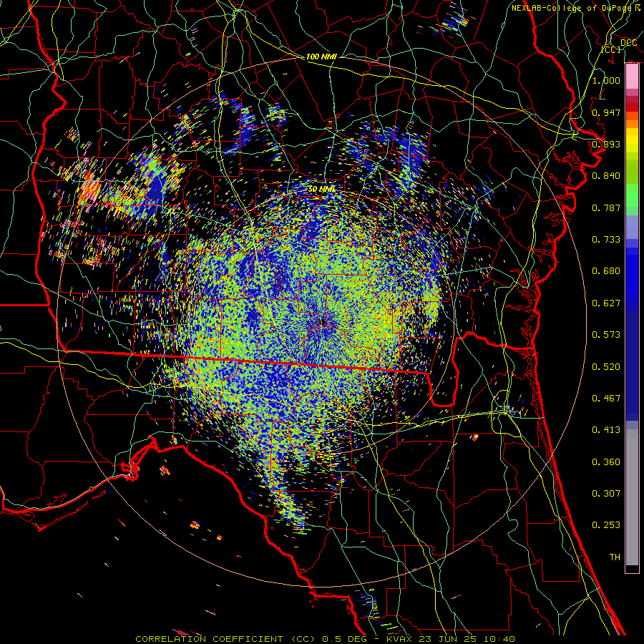Click the NEXLAB-College of DuPage label
Screen dimensions: 644x644
click(x=571, y=8)
